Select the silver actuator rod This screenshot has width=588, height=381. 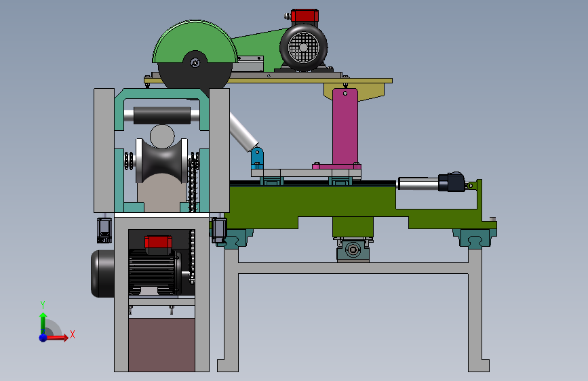(x=418, y=184)
